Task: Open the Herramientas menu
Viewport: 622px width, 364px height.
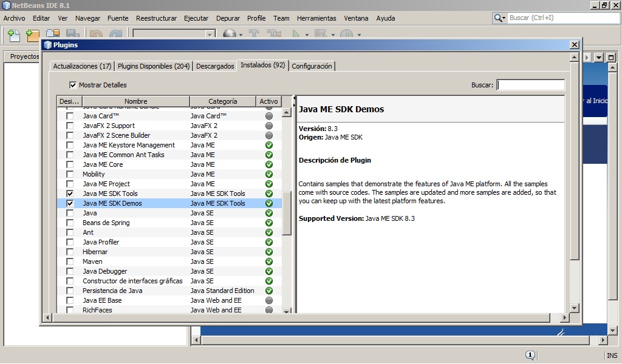Action: tap(316, 18)
